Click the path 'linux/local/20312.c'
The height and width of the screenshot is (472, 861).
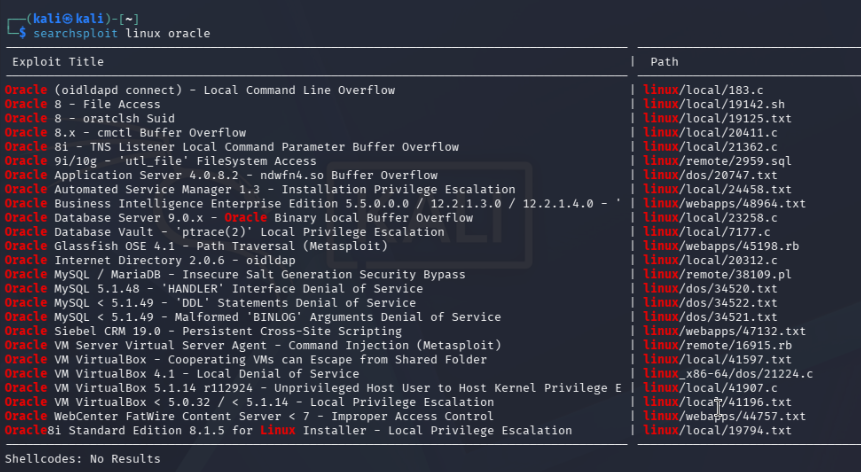(711, 261)
